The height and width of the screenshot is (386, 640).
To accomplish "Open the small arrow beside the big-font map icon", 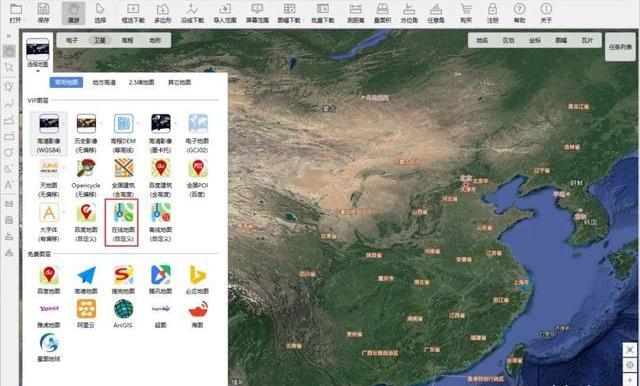I will (x=64, y=212).
